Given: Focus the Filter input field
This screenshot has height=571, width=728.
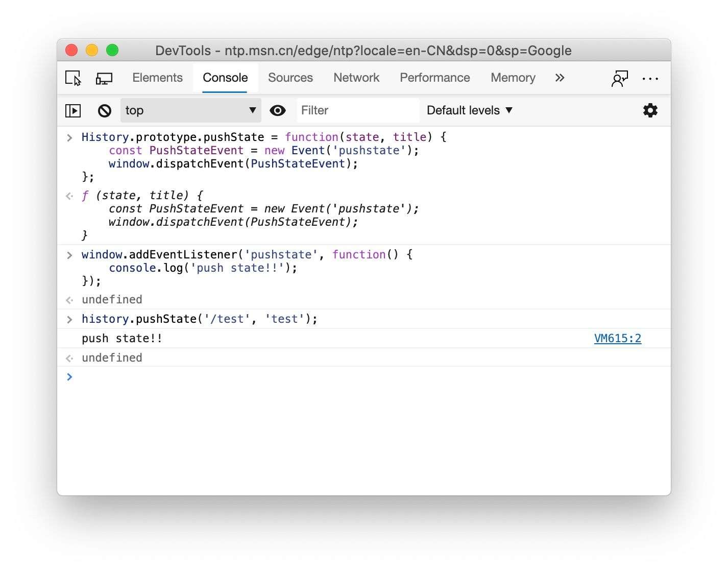Looking at the screenshot, I should click(358, 110).
